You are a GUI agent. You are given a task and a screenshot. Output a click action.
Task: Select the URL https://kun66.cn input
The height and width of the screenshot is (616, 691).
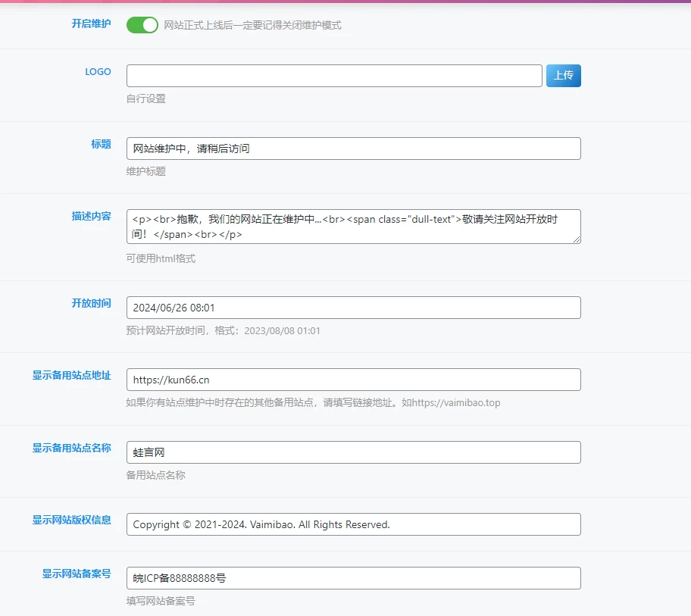click(x=354, y=379)
